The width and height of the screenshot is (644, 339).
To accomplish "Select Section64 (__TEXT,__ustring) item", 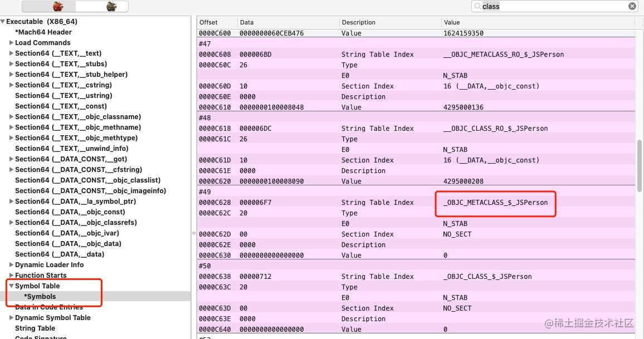I will pyautogui.click(x=64, y=96).
